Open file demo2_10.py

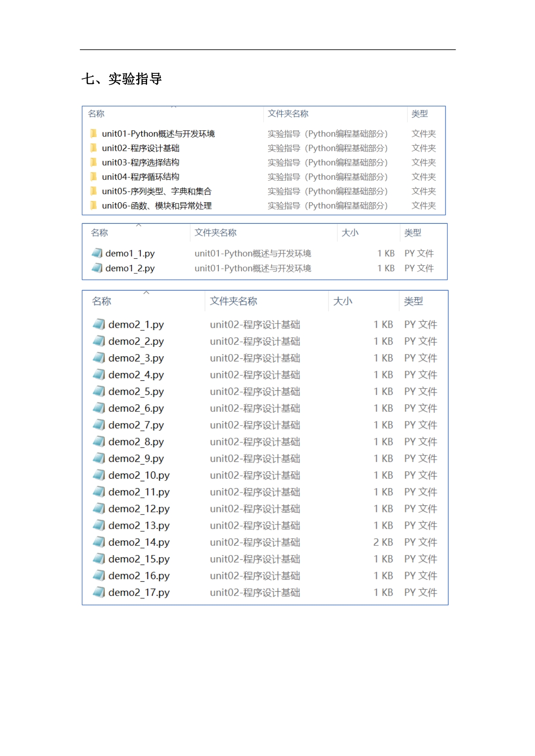point(139,475)
